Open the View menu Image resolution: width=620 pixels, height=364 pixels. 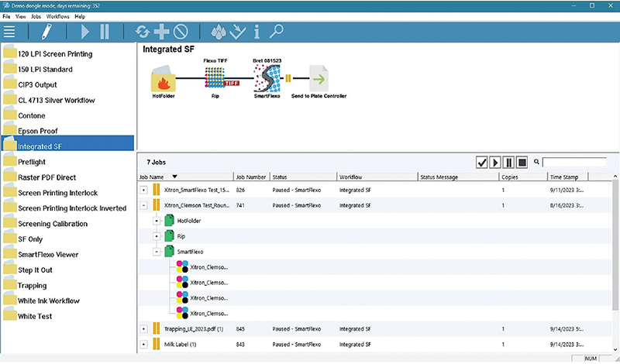(x=21, y=16)
